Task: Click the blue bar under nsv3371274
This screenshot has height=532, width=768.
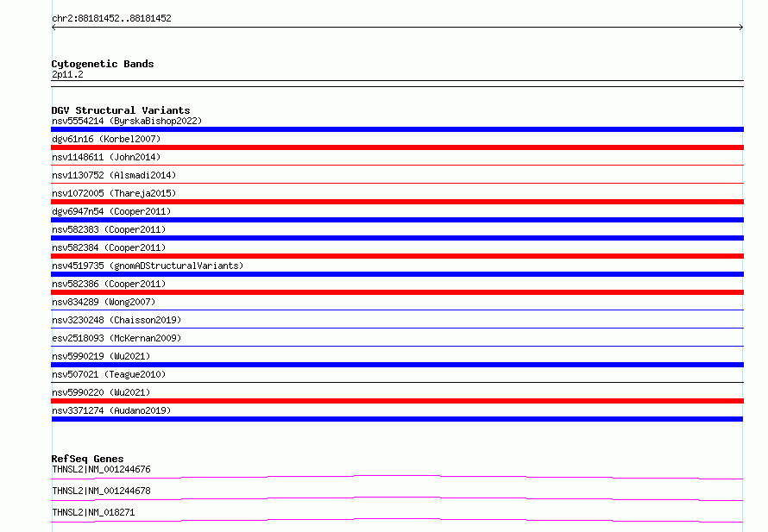Action: [x=397, y=419]
